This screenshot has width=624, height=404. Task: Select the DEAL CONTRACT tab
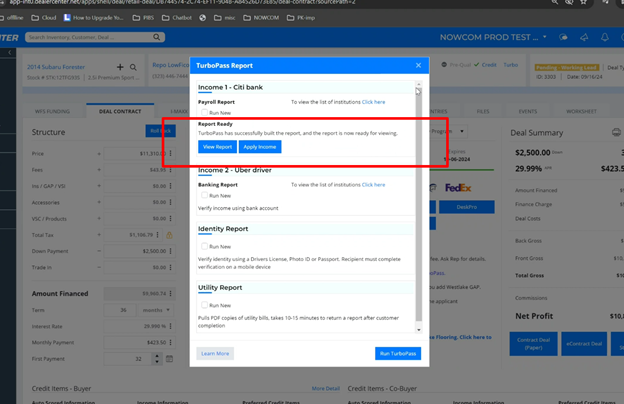120,111
